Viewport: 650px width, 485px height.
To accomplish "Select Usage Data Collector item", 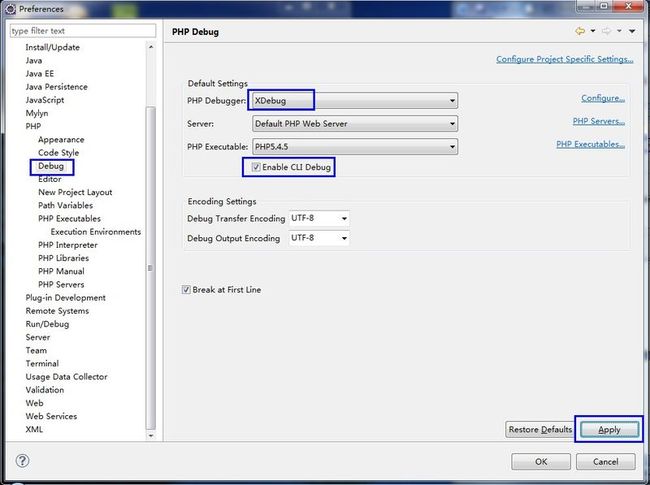I will pyautogui.click(x=66, y=377).
